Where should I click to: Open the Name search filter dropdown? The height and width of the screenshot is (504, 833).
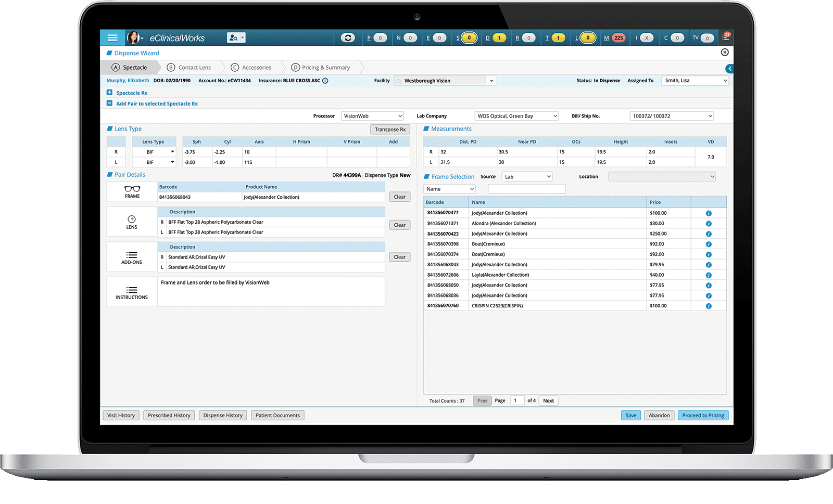coord(450,189)
